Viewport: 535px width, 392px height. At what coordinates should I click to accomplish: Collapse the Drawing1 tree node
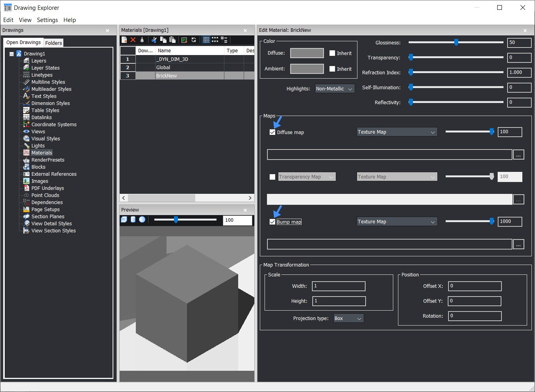12,54
